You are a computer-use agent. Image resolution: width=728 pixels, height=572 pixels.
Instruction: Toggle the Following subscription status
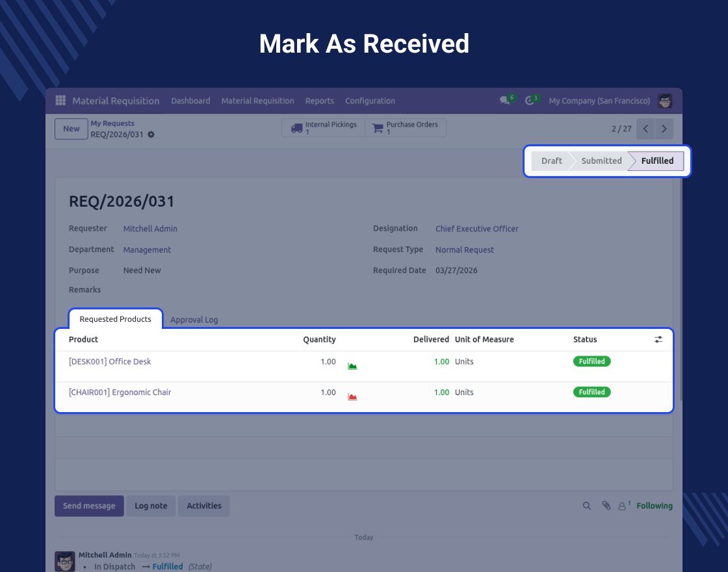(654, 506)
